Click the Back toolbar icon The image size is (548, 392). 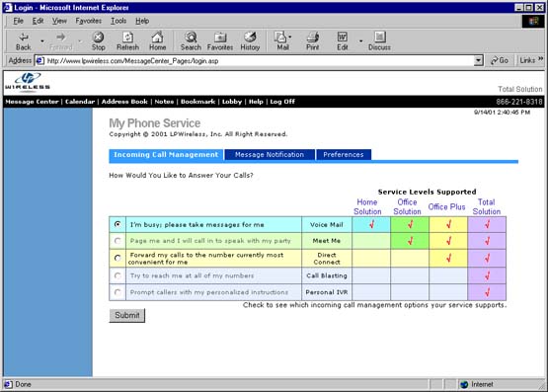(x=24, y=40)
